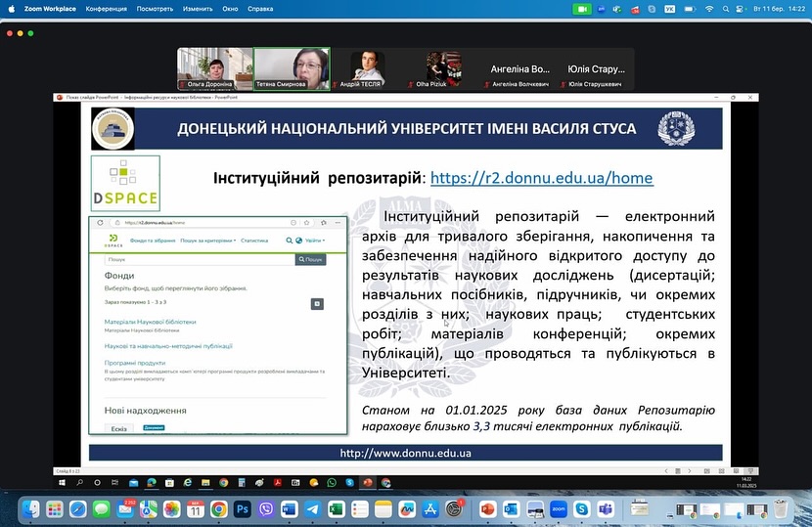Open Photoshop from the Dock
Viewport: 812px width, 527px height.
[243, 509]
